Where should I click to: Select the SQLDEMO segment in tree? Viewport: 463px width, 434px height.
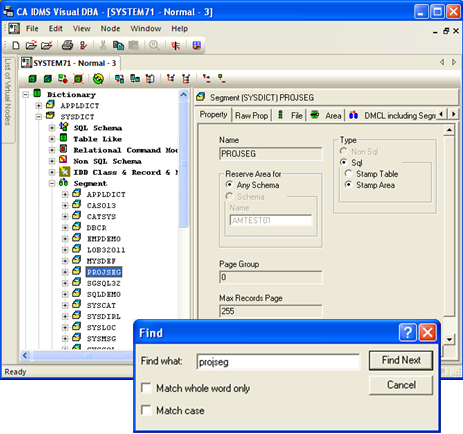tap(104, 294)
